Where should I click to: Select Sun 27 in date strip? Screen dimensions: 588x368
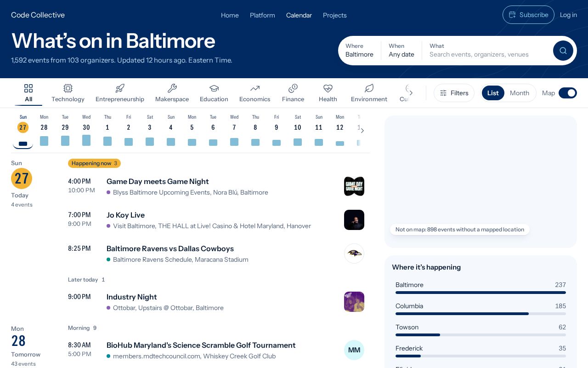23,131
